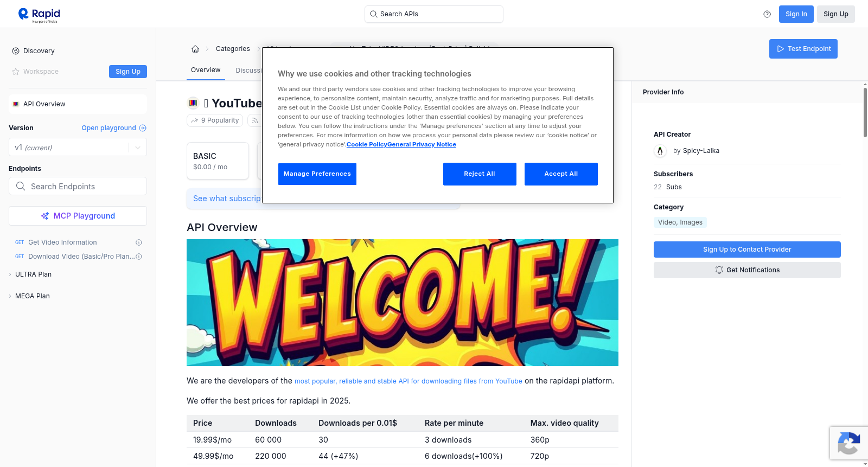Click Sign Up next to Workspace

coord(128,72)
